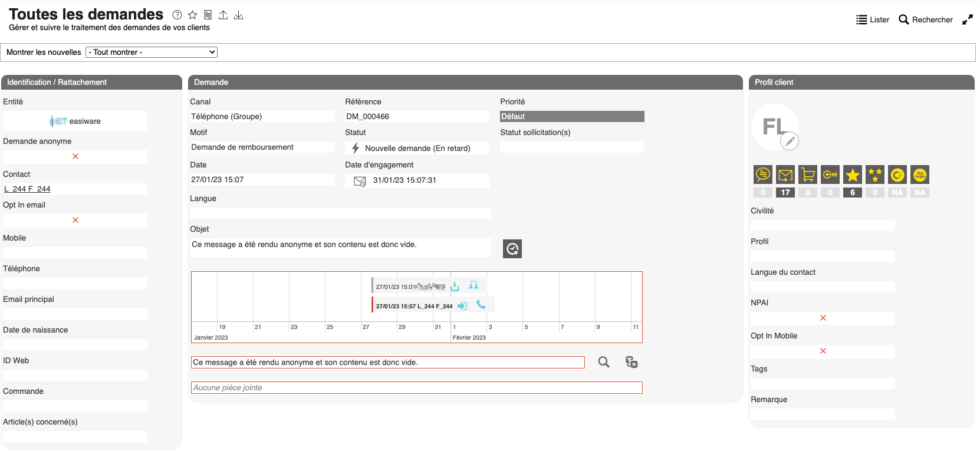Toggle the Opt In Mobile value
This screenshot has width=980, height=454.
pyautogui.click(x=823, y=351)
